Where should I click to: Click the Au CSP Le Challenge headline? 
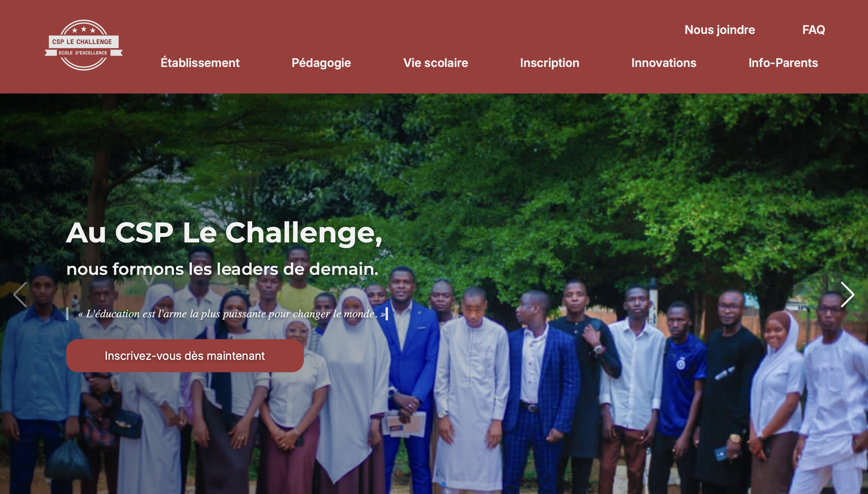click(x=224, y=233)
